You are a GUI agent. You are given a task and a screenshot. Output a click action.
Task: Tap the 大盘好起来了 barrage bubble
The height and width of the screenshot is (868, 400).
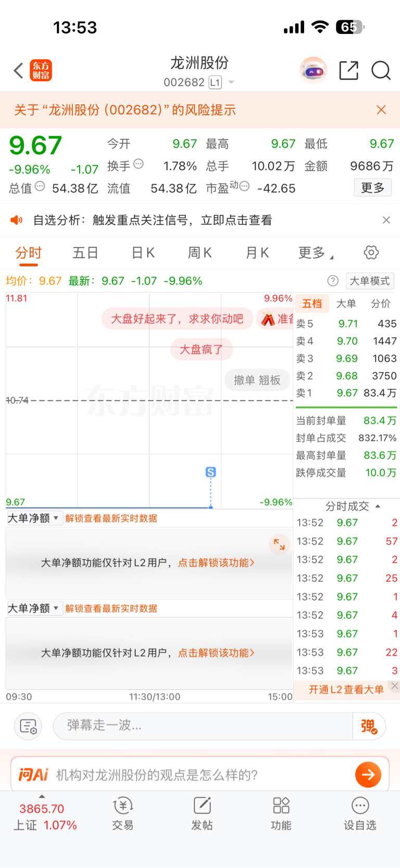pyautogui.click(x=177, y=319)
